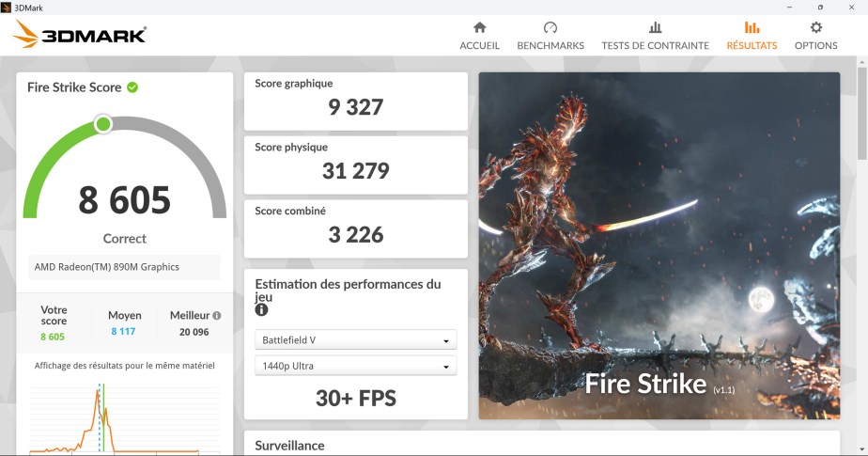Screen dimensions: 868x456
Task: Click the Accueil home icon
Action: coord(479,27)
